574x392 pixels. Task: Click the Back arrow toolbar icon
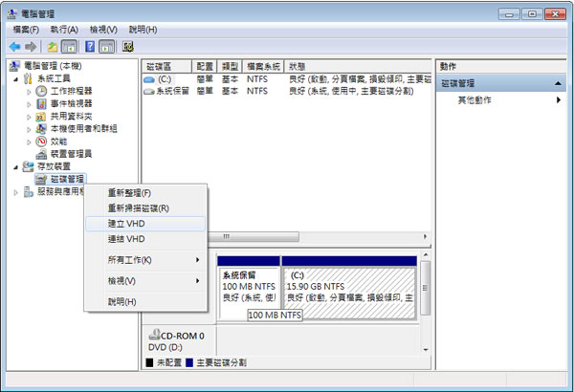pos(14,46)
